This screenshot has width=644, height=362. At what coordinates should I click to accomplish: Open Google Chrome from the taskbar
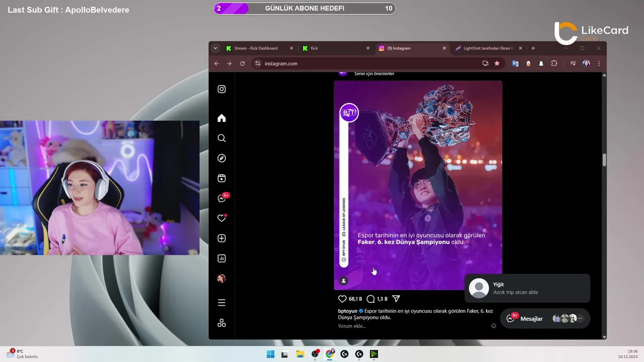330,354
